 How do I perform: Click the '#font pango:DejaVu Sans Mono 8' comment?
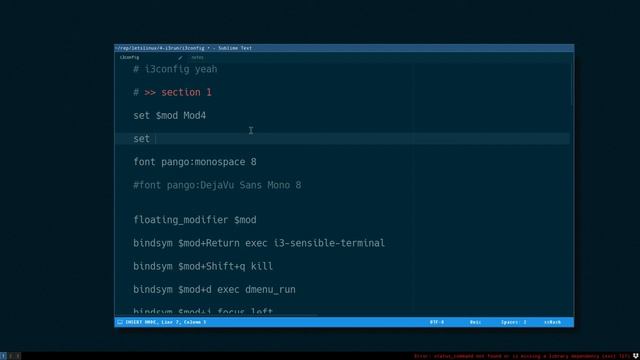pyautogui.click(x=217, y=185)
